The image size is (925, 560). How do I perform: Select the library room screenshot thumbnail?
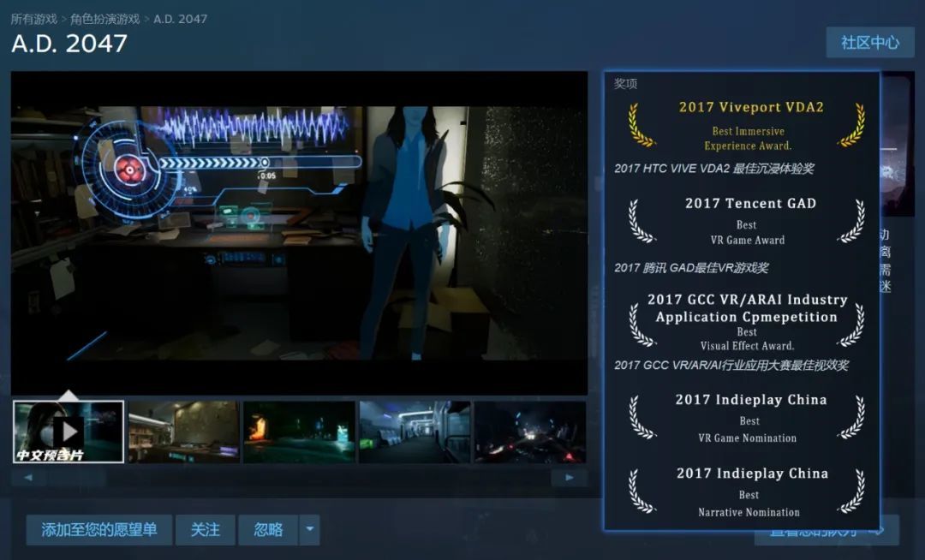[x=184, y=432]
